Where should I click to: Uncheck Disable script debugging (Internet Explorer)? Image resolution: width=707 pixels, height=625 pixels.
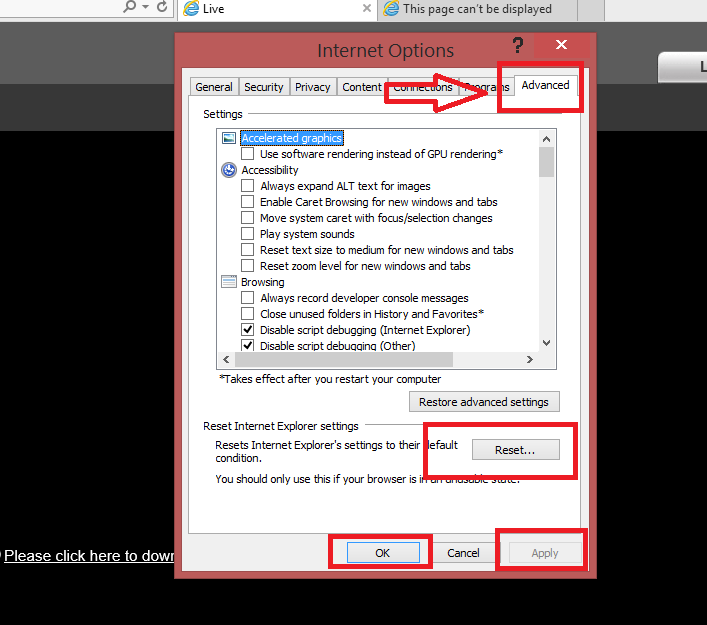pos(247,330)
